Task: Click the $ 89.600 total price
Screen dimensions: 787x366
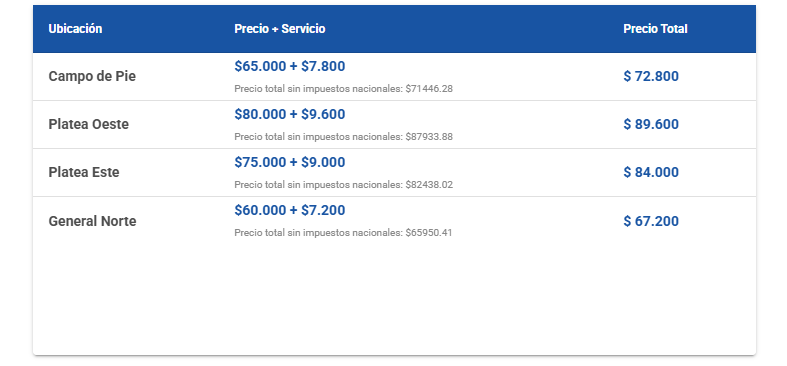Action: pyautogui.click(x=651, y=124)
